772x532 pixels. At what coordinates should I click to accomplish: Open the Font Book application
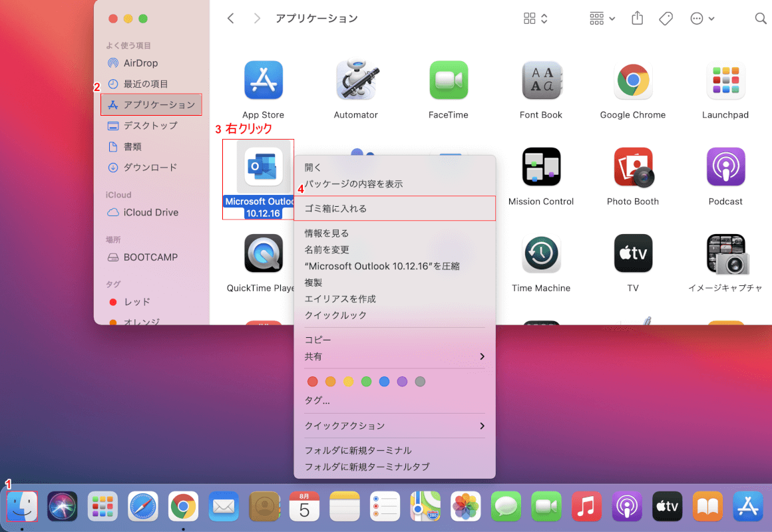point(541,80)
